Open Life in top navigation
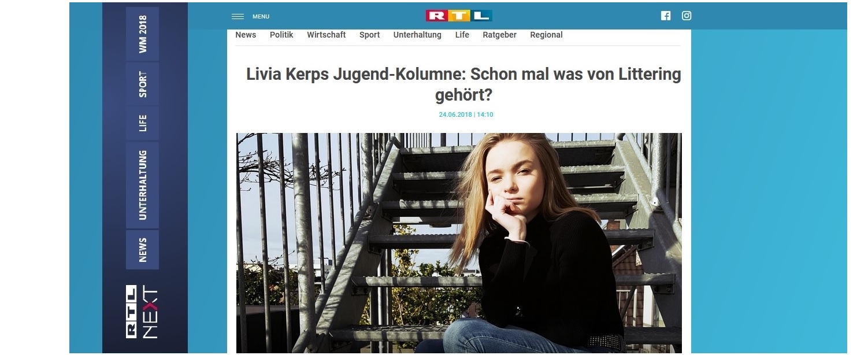 pos(462,35)
